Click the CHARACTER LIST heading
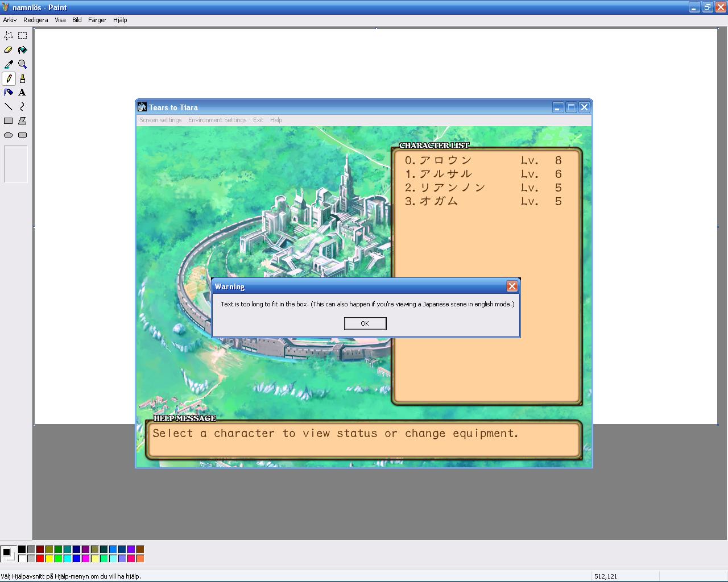This screenshot has height=582, width=728. point(434,145)
